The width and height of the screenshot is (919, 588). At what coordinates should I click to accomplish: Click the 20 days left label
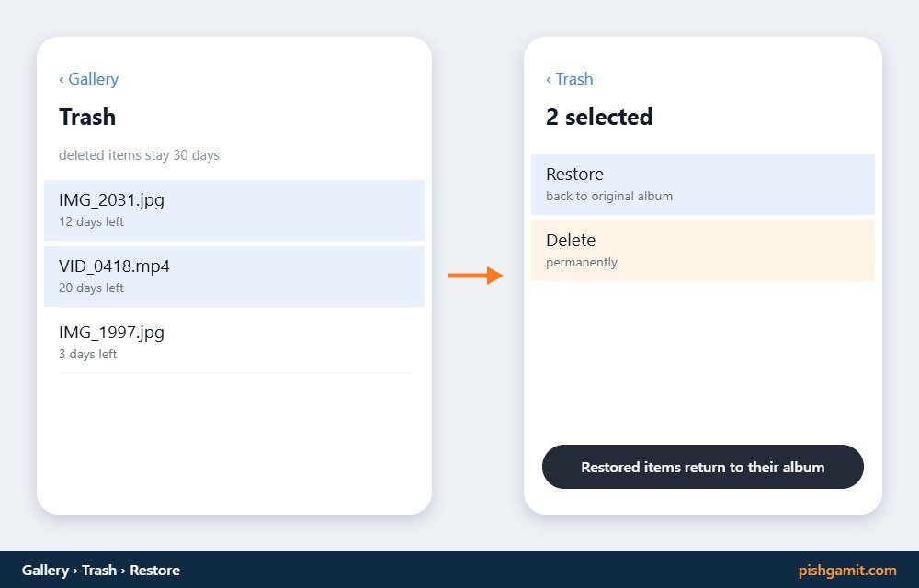pyautogui.click(x=91, y=288)
